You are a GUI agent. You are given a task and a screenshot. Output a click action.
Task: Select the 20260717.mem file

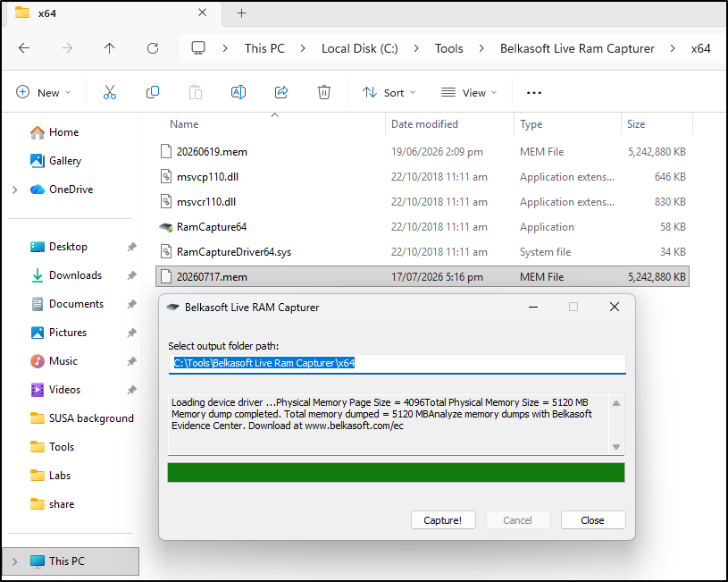(422, 276)
